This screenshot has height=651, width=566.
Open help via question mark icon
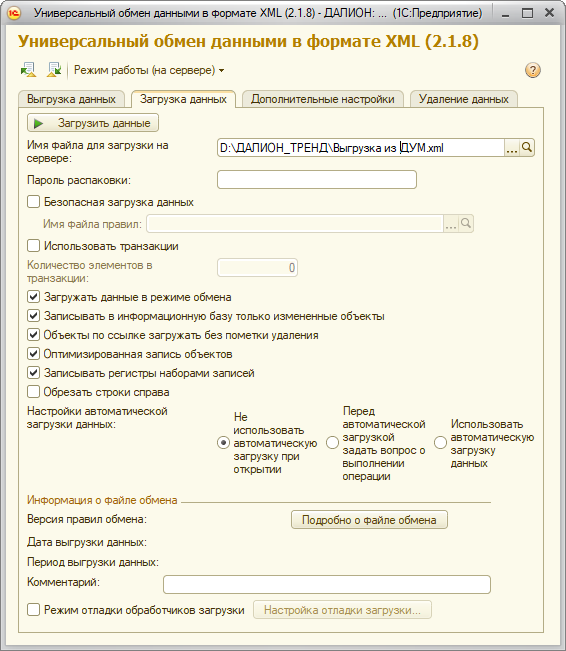tap(532, 70)
